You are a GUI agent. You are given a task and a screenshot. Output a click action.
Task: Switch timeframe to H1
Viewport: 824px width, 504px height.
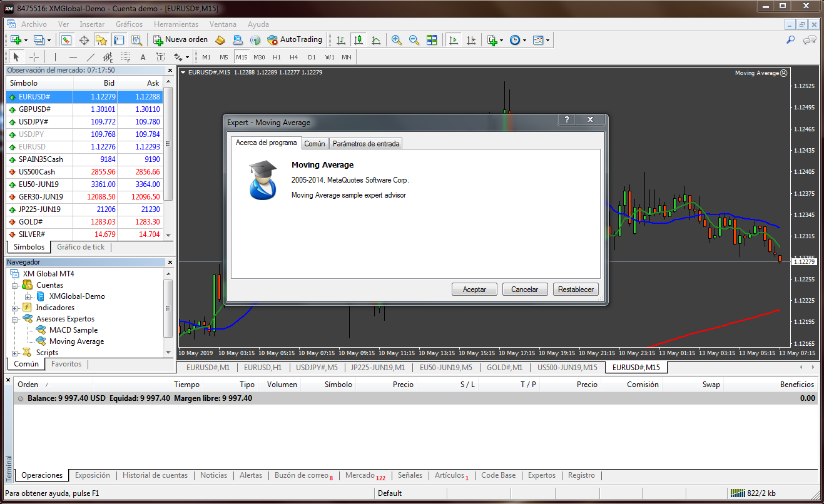click(x=277, y=57)
